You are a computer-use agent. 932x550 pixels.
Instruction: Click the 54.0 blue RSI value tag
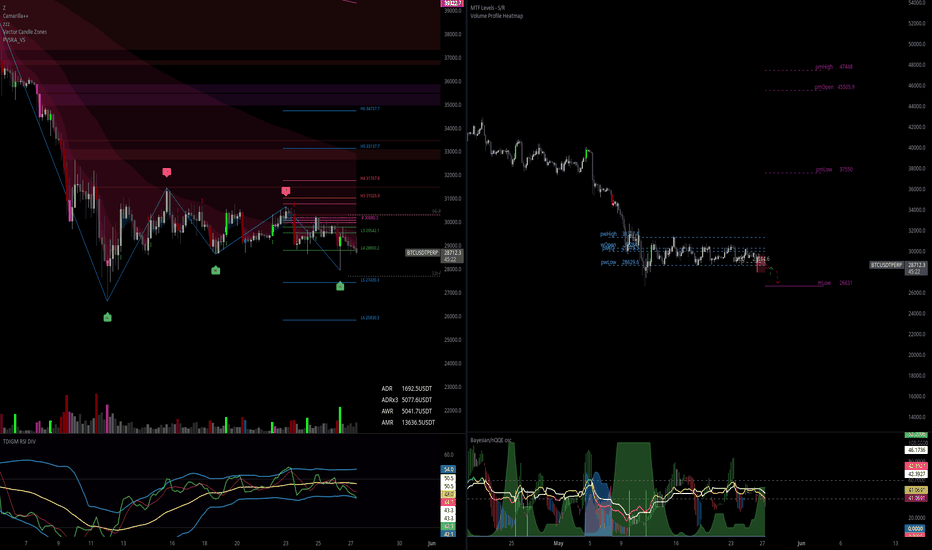point(449,470)
